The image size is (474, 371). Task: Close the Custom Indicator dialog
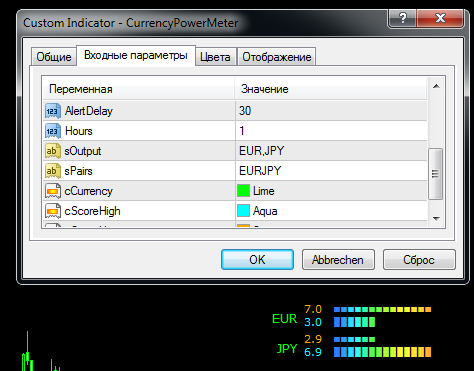click(x=440, y=18)
